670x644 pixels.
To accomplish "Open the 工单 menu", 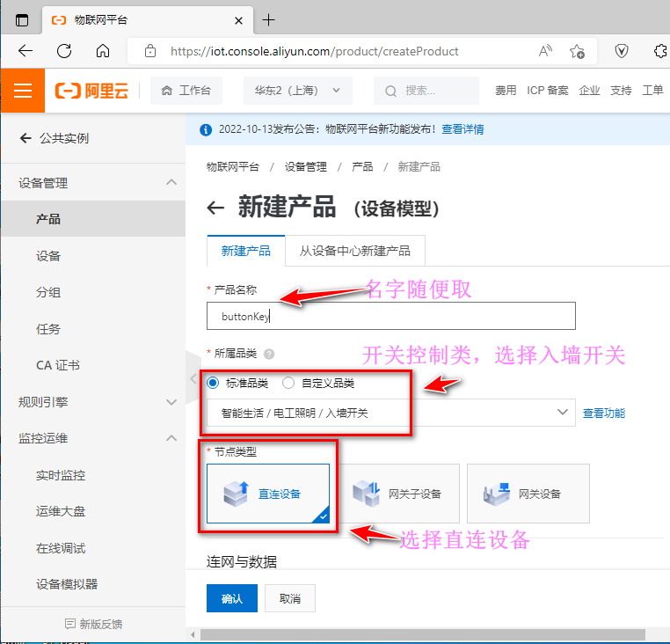I will pyautogui.click(x=652, y=91).
